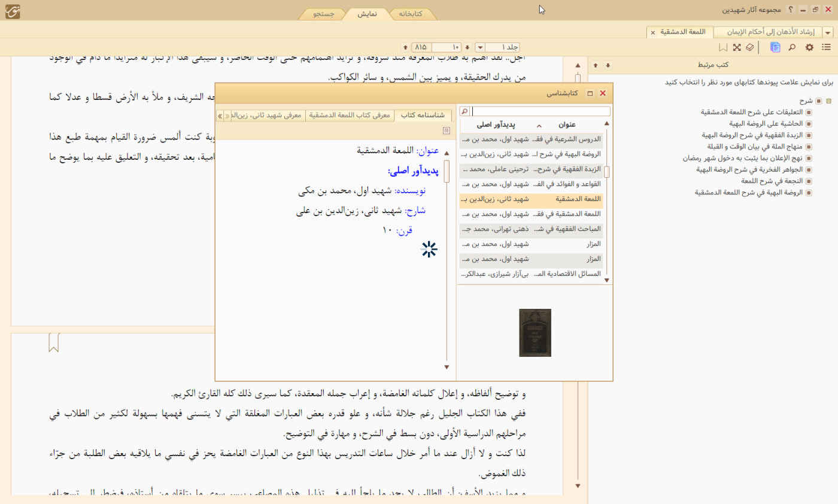The height and width of the screenshot is (504, 838).
Task: Open the settings gear in the toolbar
Action: point(809,47)
